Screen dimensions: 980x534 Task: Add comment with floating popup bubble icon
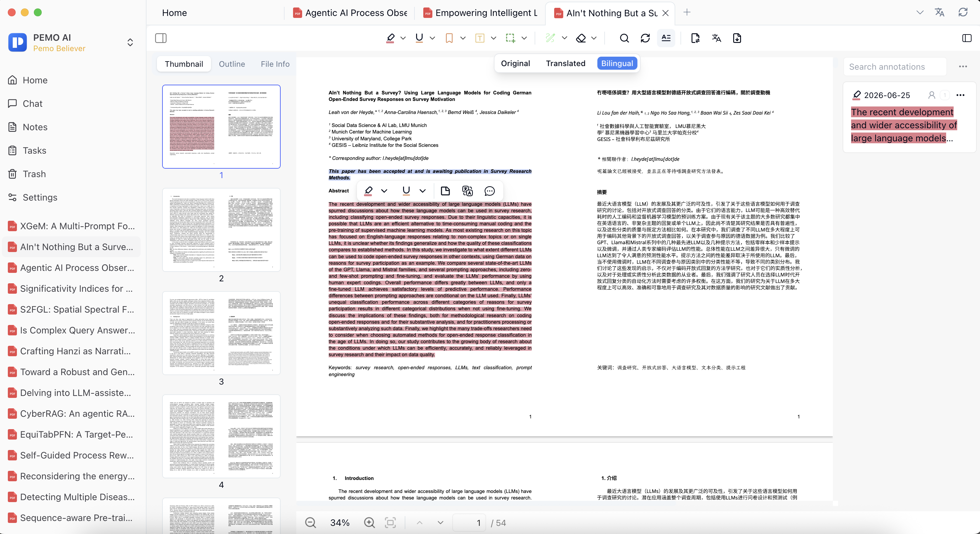click(x=490, y=191)
